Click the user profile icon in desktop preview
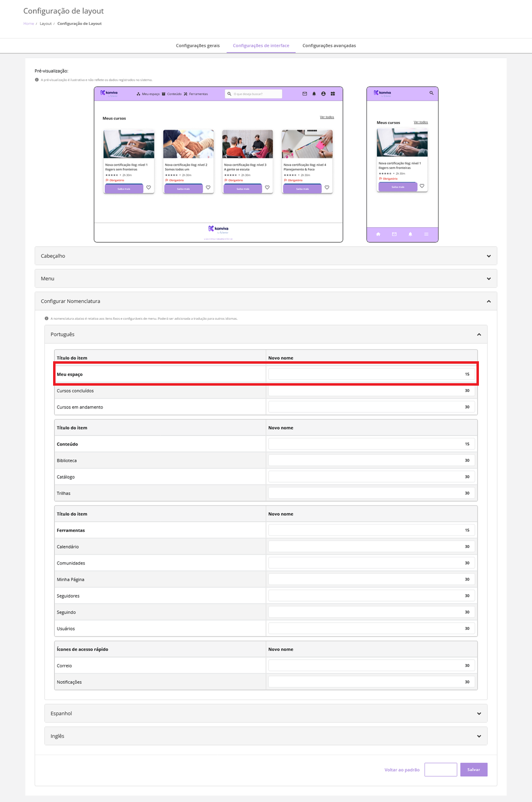Screen dimensions: 532x802 point(323,94)
